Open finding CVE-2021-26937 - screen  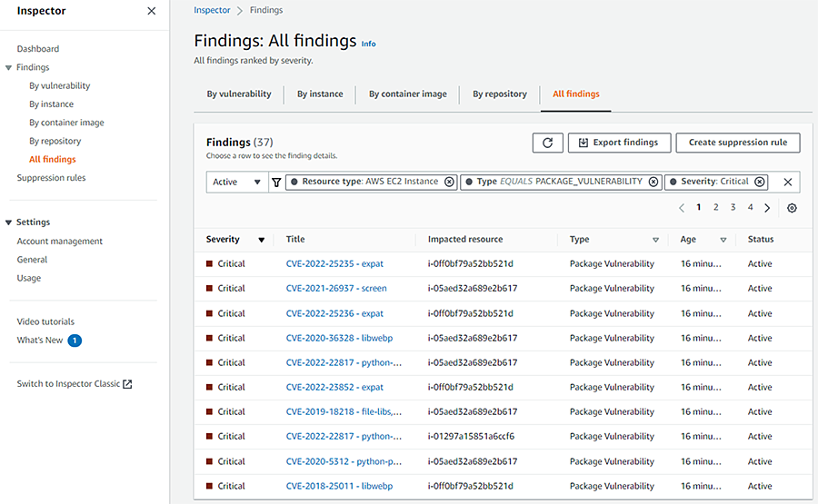click(x=336, y=288)
